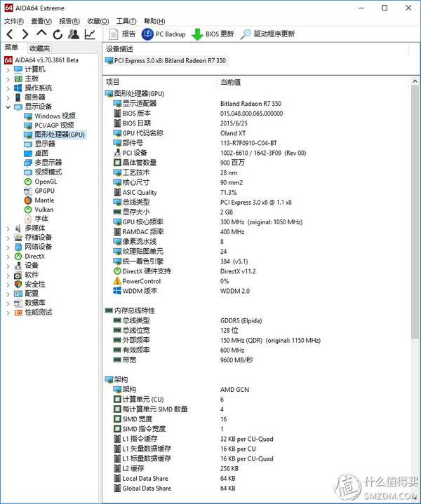
Task: Open the 工具(T) menu
Action: pyautogui.click(x=126, y=21)
